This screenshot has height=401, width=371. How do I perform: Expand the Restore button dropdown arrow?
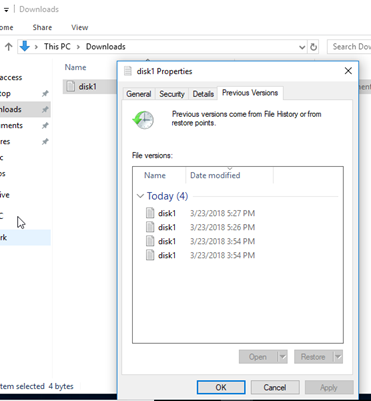[x=338, y=357]
